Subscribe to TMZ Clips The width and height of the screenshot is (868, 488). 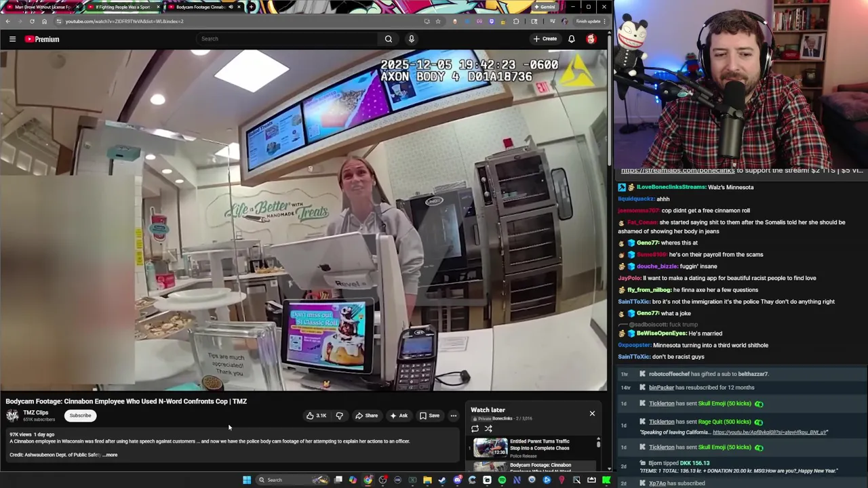tap(80, 415)
